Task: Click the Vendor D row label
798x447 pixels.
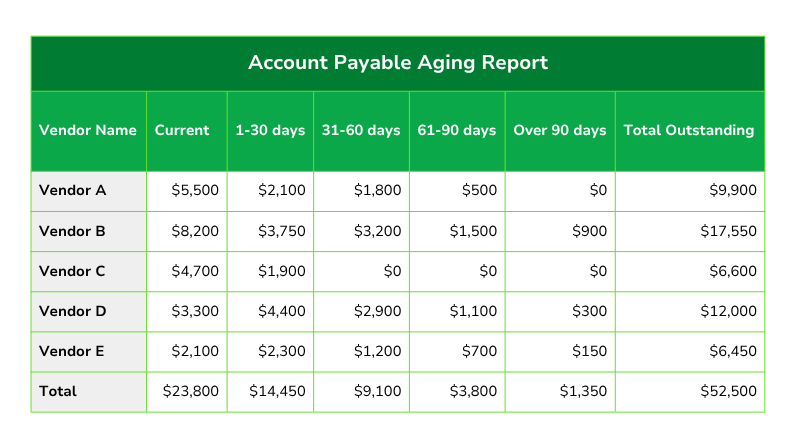Action: (89, 312)
